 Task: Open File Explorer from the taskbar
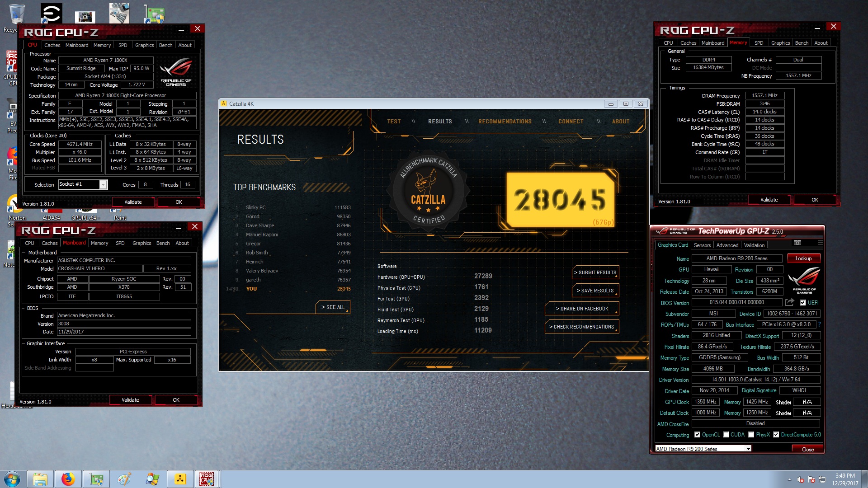pos(40,479)
